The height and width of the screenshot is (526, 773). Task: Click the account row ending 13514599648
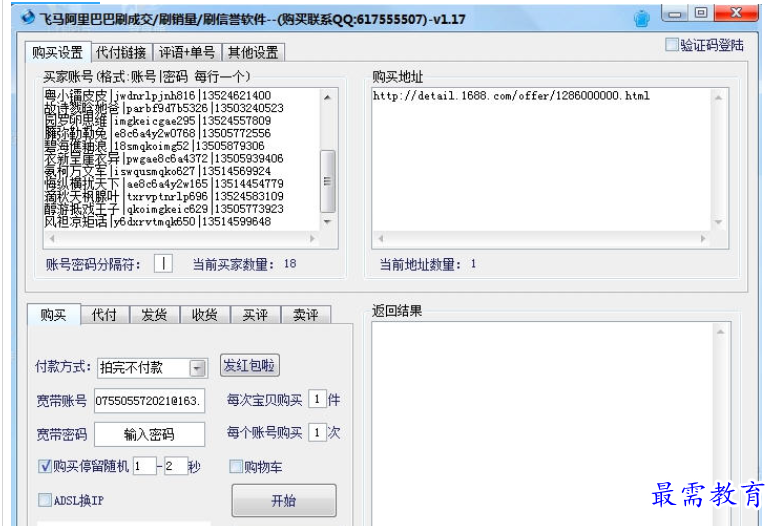click(x=158, y=222)
